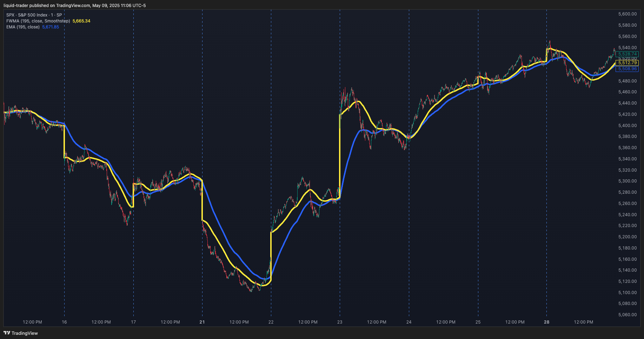Click the 5,240.00 price axis label
The width and height of the screenshot is (644, 339).
628,214
